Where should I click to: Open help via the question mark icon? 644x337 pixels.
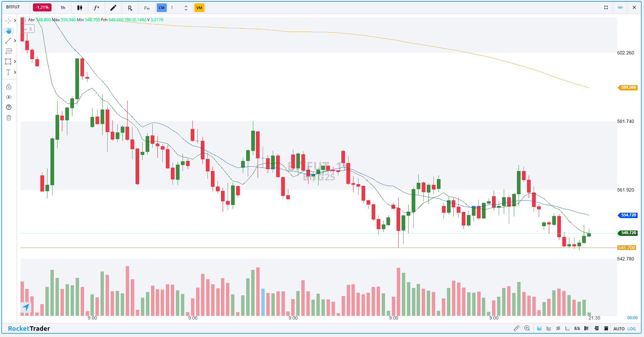tap(9, 107)
